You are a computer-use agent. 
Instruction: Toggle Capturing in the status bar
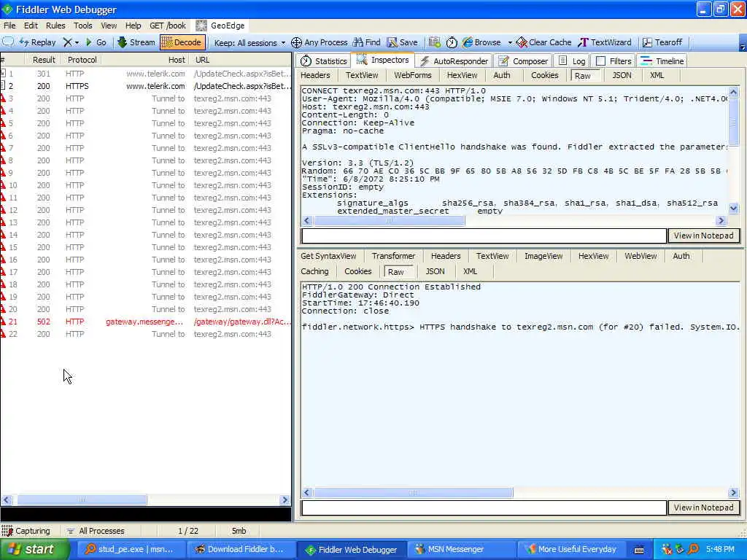[26, 531]
